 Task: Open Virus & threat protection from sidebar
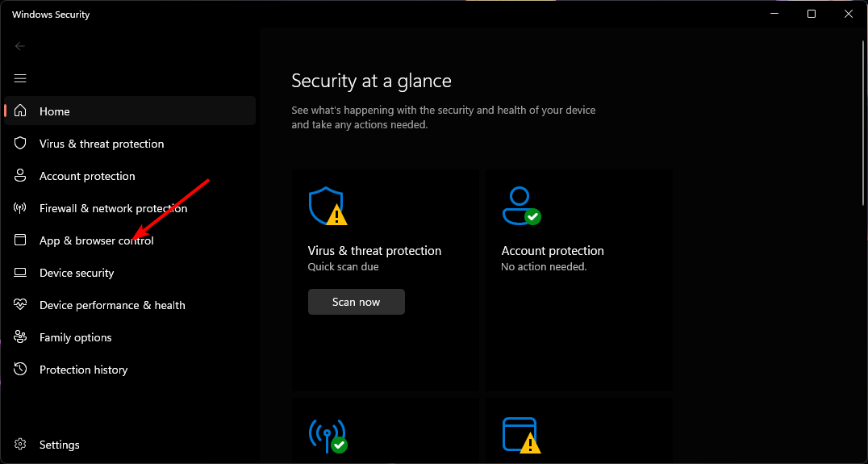point(130,144)
